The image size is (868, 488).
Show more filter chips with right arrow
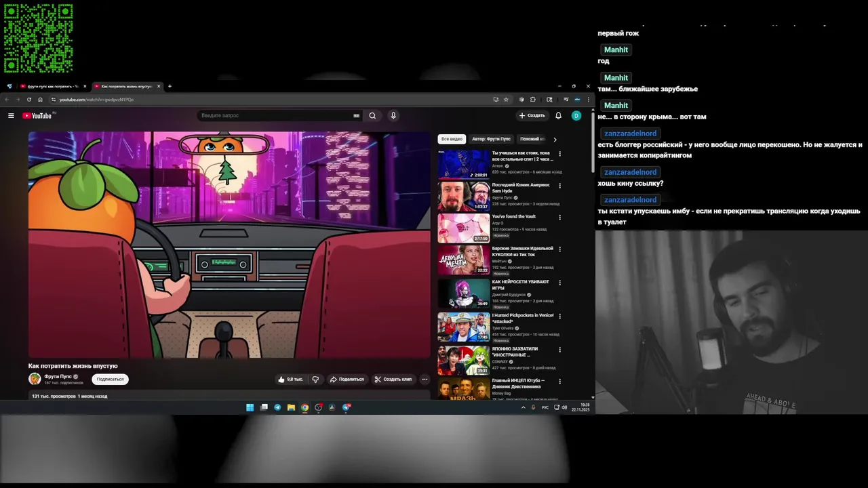[555, 139]
